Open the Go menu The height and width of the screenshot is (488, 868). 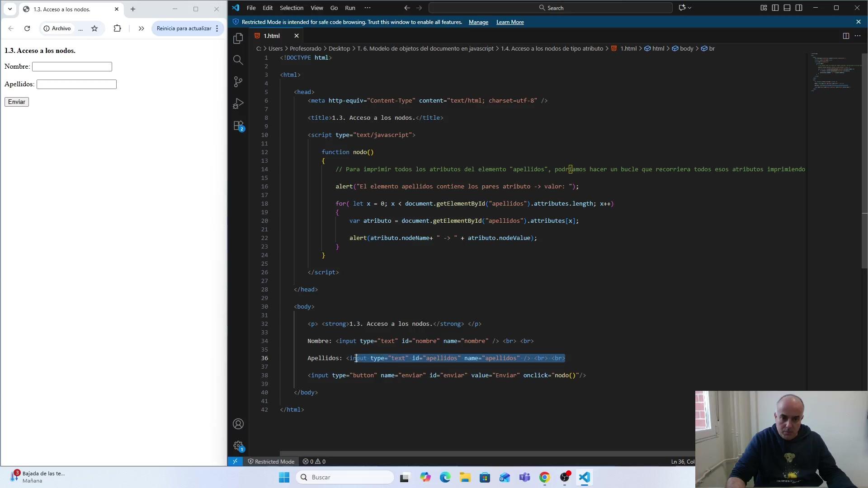point(334,8)
